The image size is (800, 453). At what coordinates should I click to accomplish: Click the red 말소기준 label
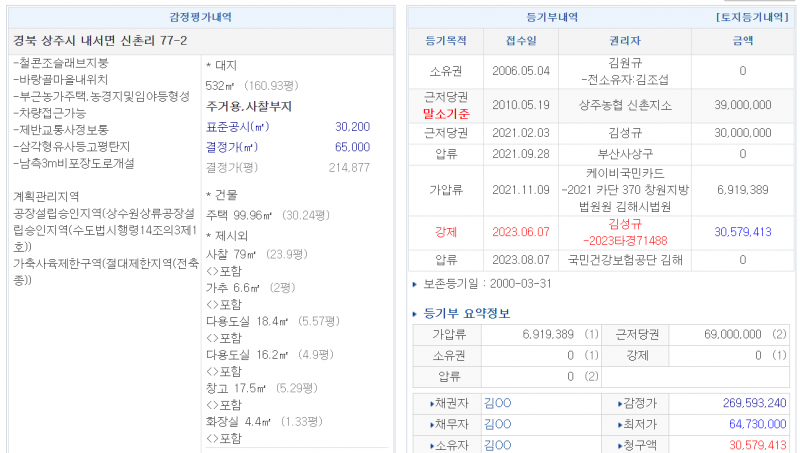coord(446,113)
